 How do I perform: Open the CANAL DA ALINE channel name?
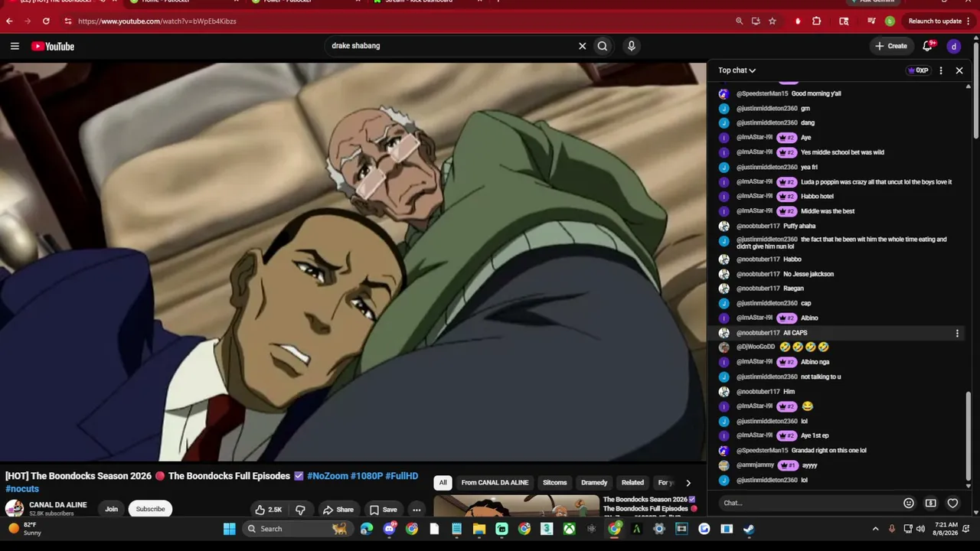[x=58, y=505]
